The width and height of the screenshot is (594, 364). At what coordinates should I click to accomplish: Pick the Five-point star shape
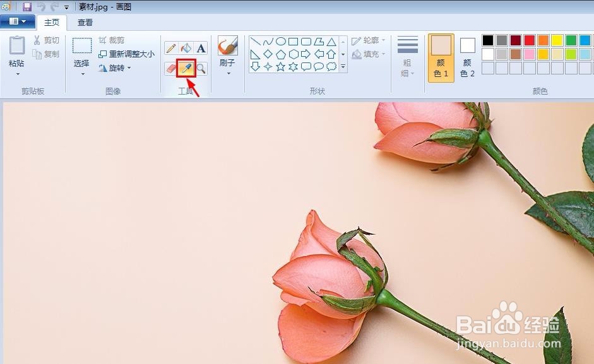tap(281, 67)
